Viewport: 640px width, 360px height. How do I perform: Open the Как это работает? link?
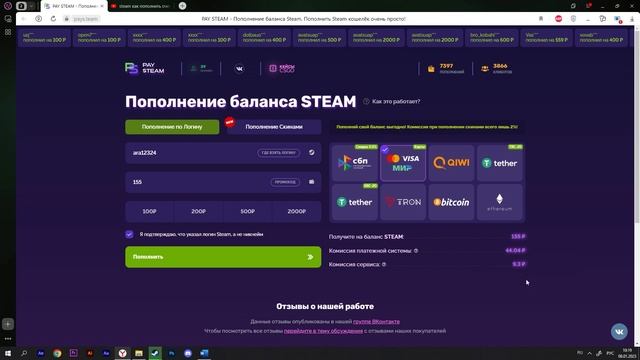pos(396,101)
